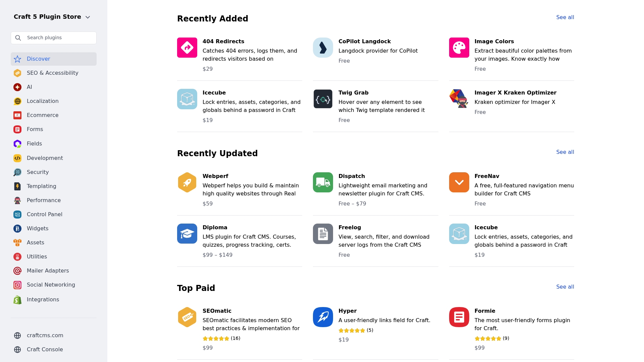644x362 pixels.
Task: Select the Twig Grab plugin icon
Action: point(323,99)
